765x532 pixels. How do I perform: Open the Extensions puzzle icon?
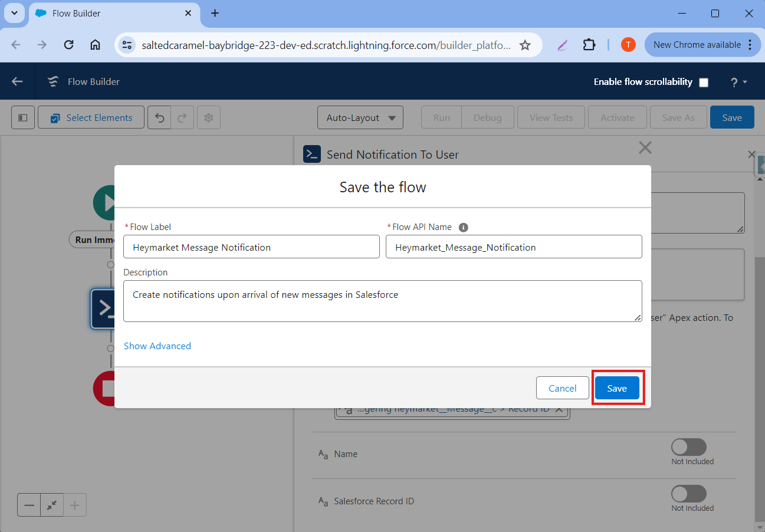coord(589,45)
